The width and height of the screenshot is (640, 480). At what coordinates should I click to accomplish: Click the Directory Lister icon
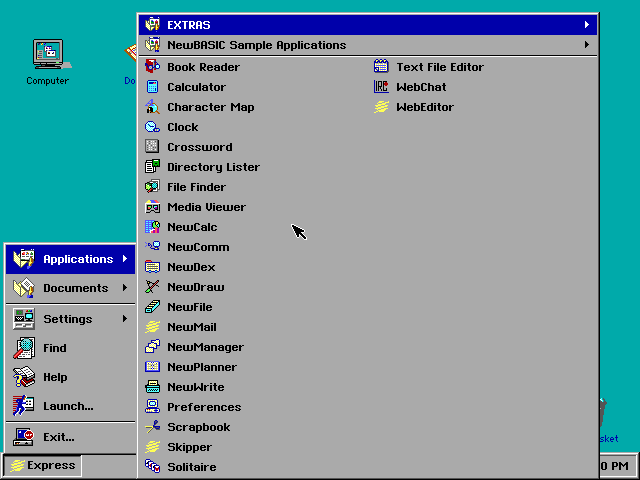[152, 167]
